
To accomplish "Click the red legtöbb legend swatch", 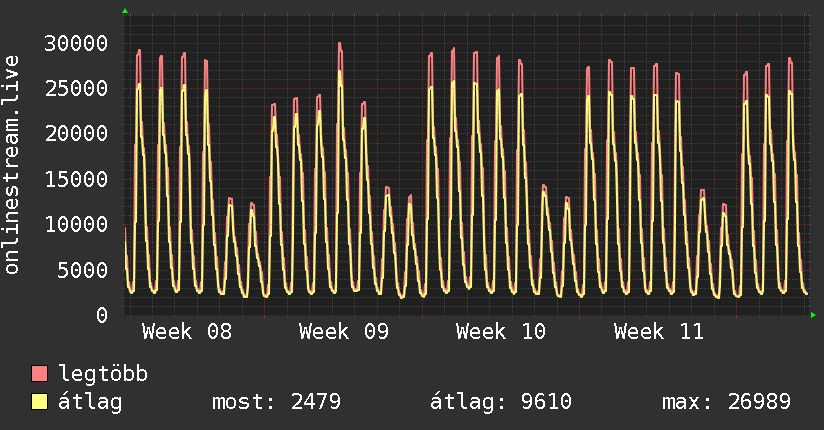I will coord(40,374).
